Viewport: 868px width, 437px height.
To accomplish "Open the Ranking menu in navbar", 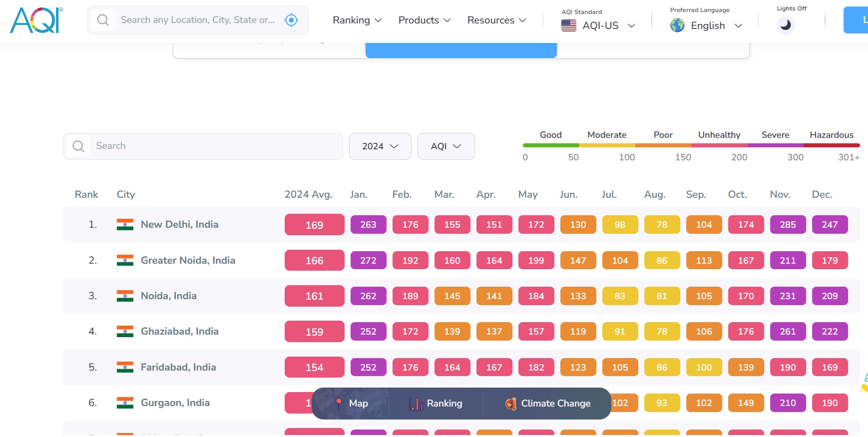I will click(x=357, y=20).
